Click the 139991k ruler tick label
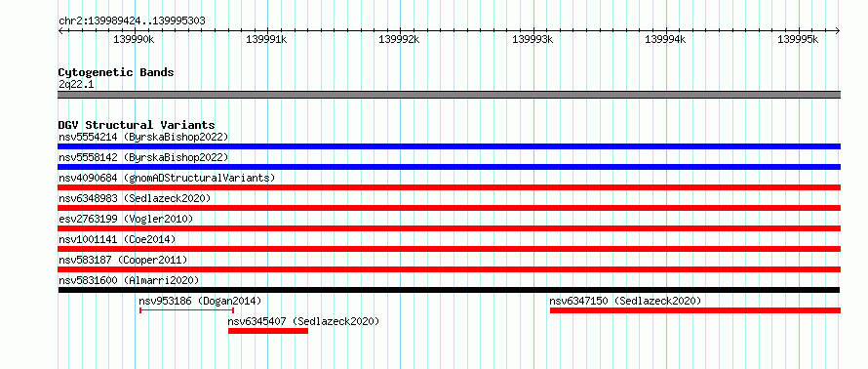The height and width of the screenshot is (369, 868). pos(266,39)
